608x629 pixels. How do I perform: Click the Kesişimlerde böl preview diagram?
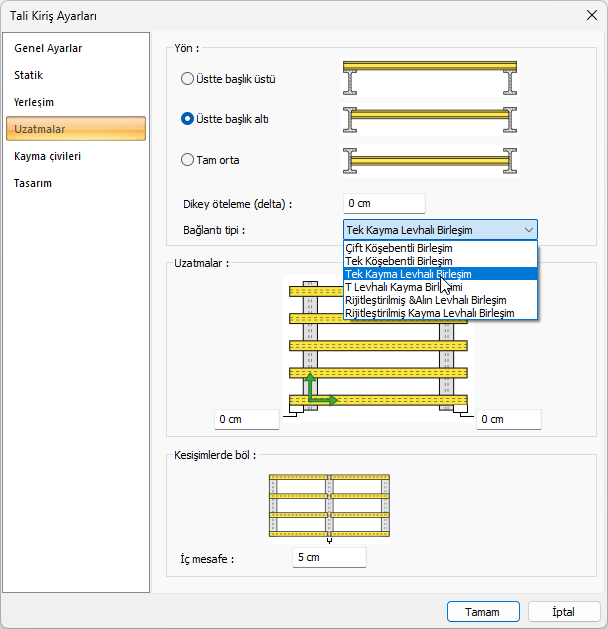(x=329, y=508)
